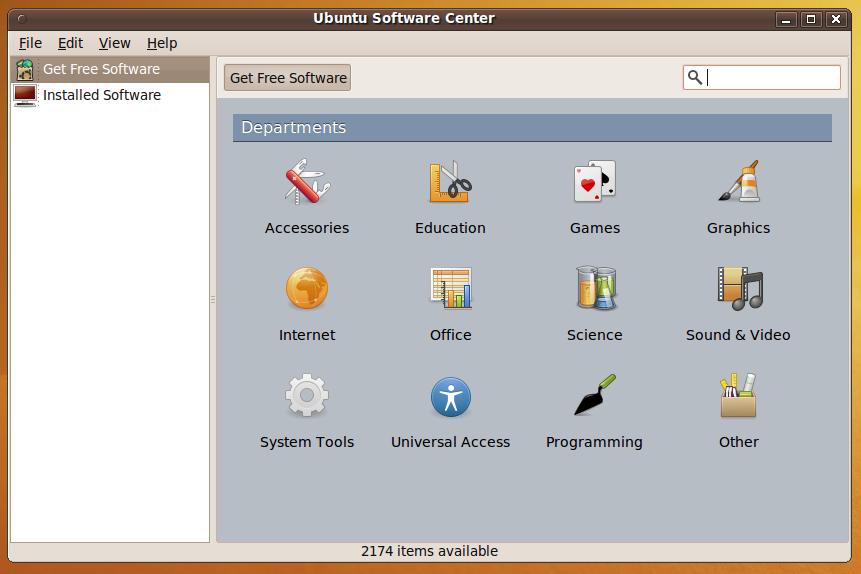
Task: Select the Universal Access icon
Action: pos(450,397)
